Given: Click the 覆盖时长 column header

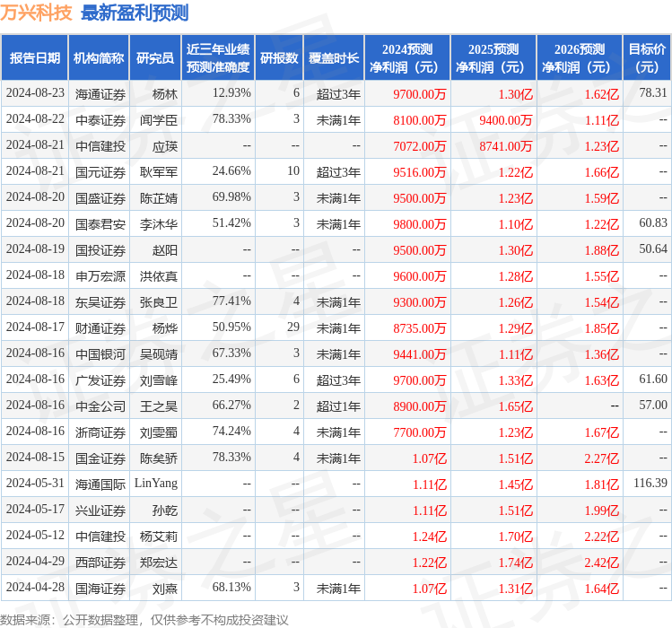Looking at the screenshot, I should click(x=334, y=58).
